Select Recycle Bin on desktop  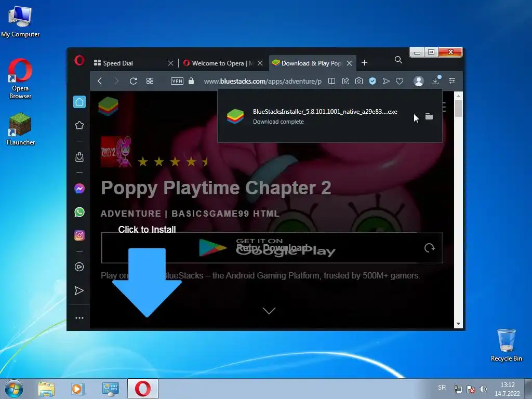point(506,345)
